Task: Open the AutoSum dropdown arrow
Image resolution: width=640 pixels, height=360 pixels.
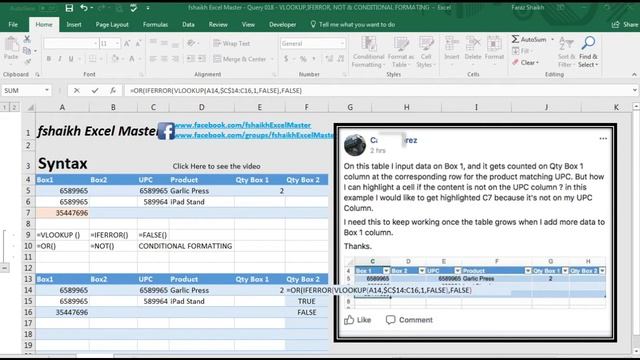Action: (x=552, y=40)
